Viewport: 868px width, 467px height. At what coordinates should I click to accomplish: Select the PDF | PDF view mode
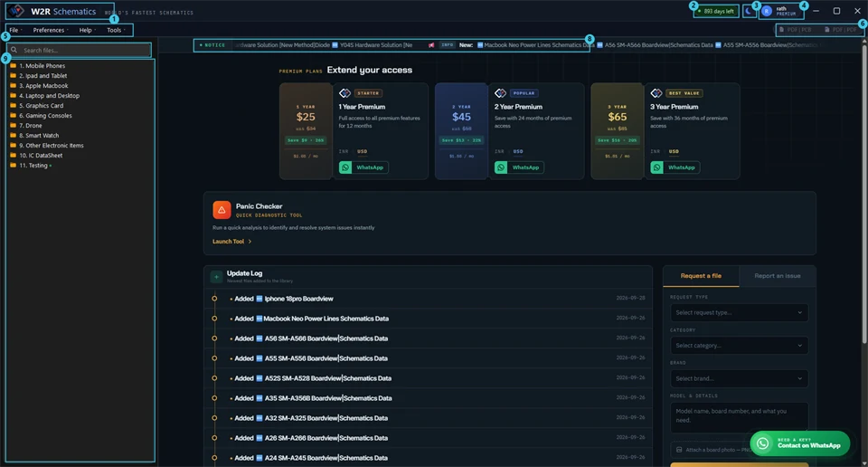(842, 29)
